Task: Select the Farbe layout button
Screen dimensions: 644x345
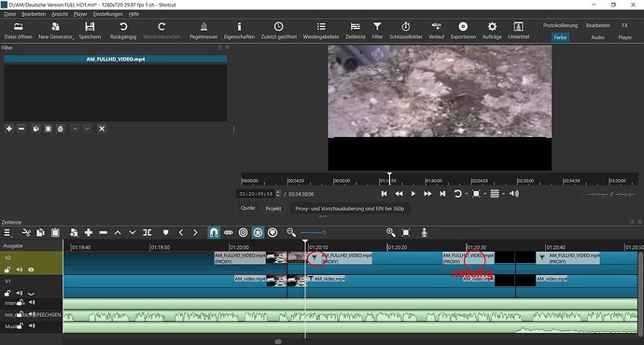Action: tap(560, 37)
